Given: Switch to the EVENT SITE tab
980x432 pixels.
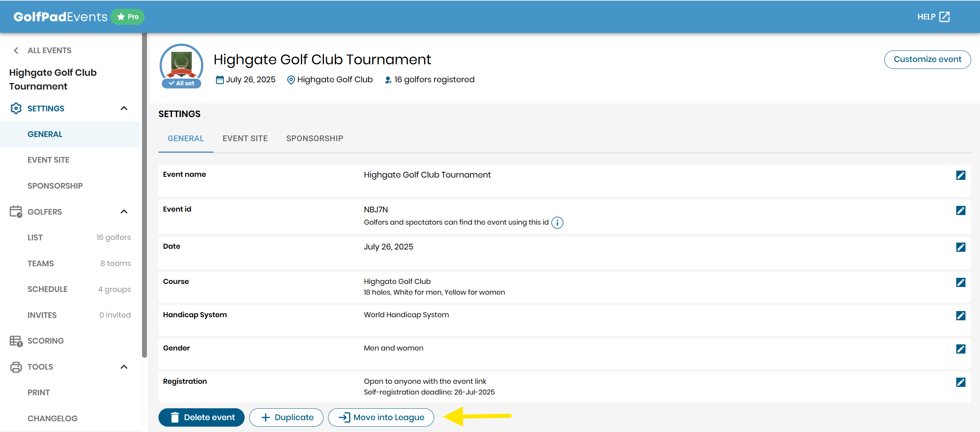Looking at the screenshot, I should 245,139.
